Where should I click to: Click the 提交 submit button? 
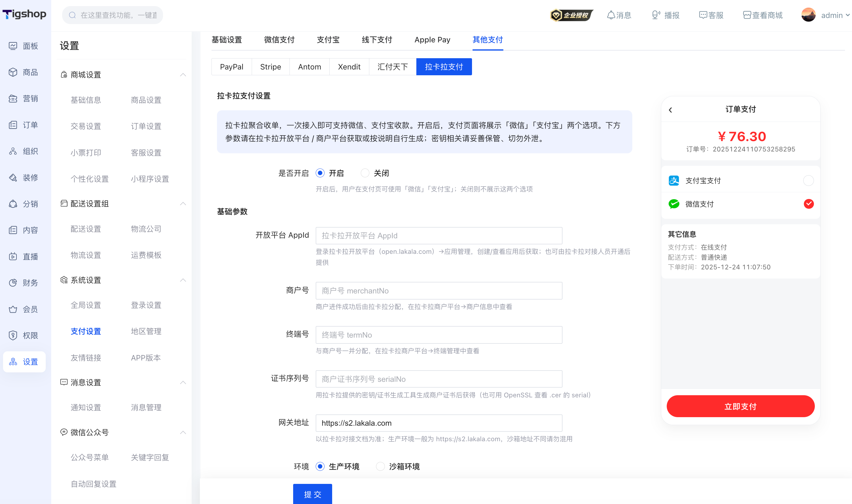pyautogui.click(x=312, y=494)
